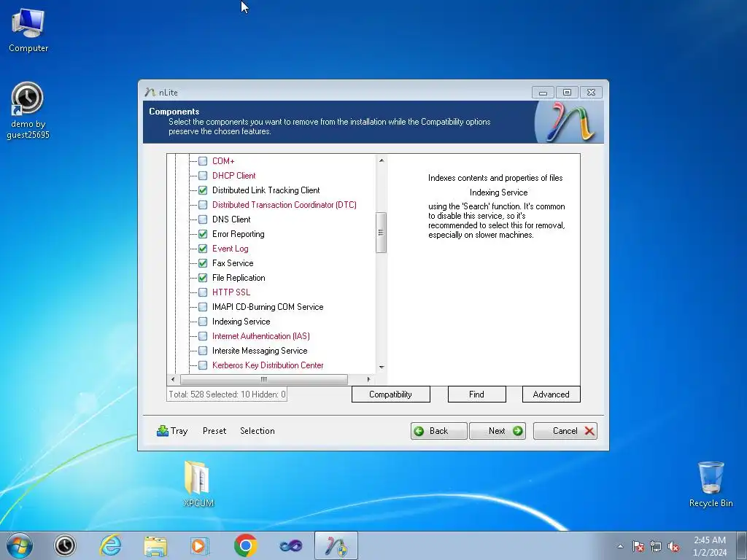Click the horizontal scrollbar left arrow
The height and width of the screenshot is (560, 747).
[172, 379]
